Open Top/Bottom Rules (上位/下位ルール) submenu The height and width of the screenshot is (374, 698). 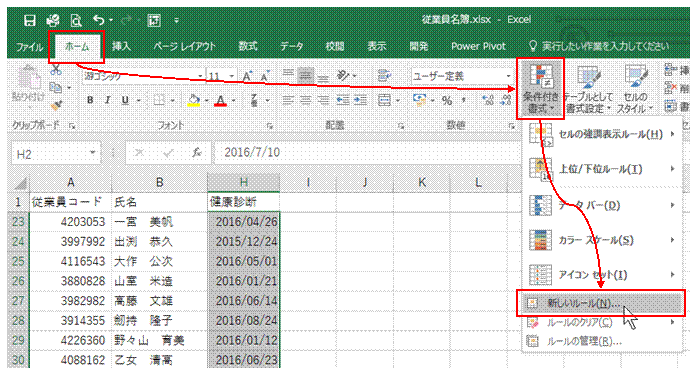click(x=602, y=169)
